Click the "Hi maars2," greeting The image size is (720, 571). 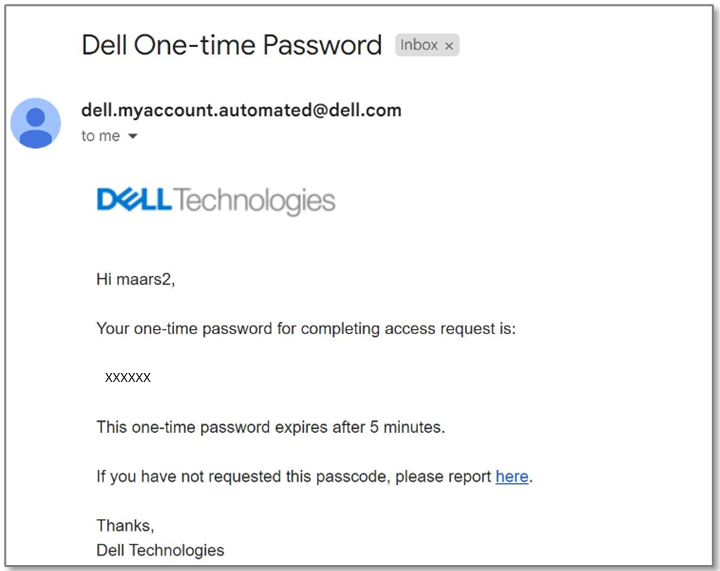[x=135, y=279]
